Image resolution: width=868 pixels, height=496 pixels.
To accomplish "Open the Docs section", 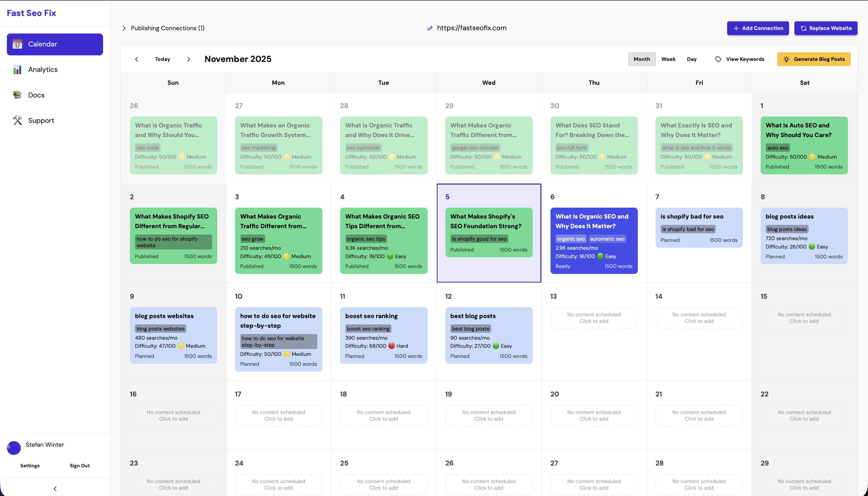I will click(x=37, y=95).
